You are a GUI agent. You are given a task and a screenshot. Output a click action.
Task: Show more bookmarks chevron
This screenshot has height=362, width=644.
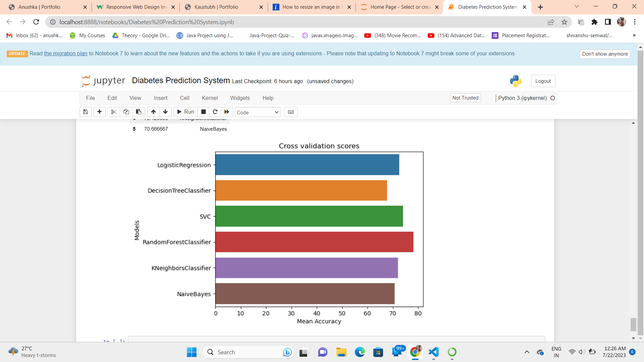(x=634, y=36)
